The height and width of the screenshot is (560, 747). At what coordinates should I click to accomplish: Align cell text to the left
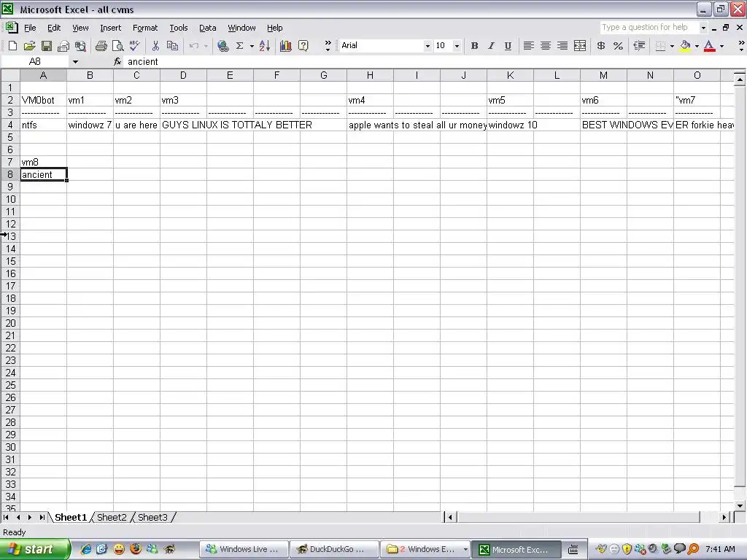point(528,46)
